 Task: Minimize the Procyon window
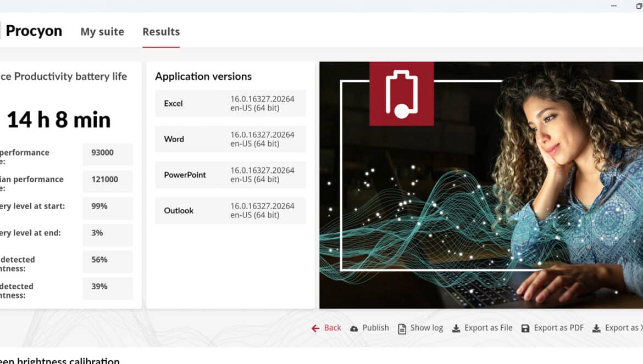pyautogui.click(x=614, y=6)
